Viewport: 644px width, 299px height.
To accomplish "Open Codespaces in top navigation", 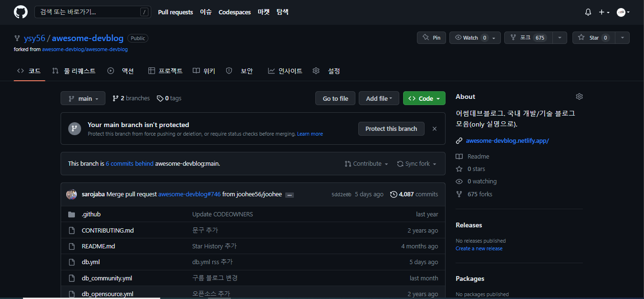I will coord(235,12).
